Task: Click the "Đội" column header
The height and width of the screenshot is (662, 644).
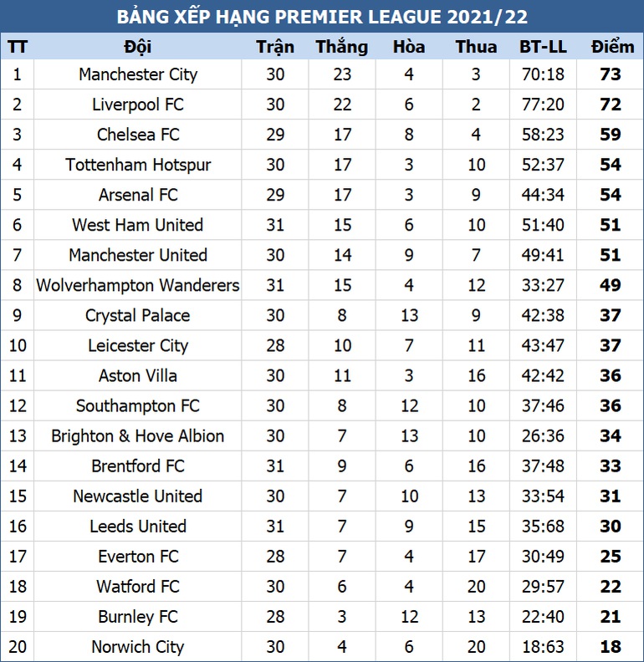Action: pos(138,47)
